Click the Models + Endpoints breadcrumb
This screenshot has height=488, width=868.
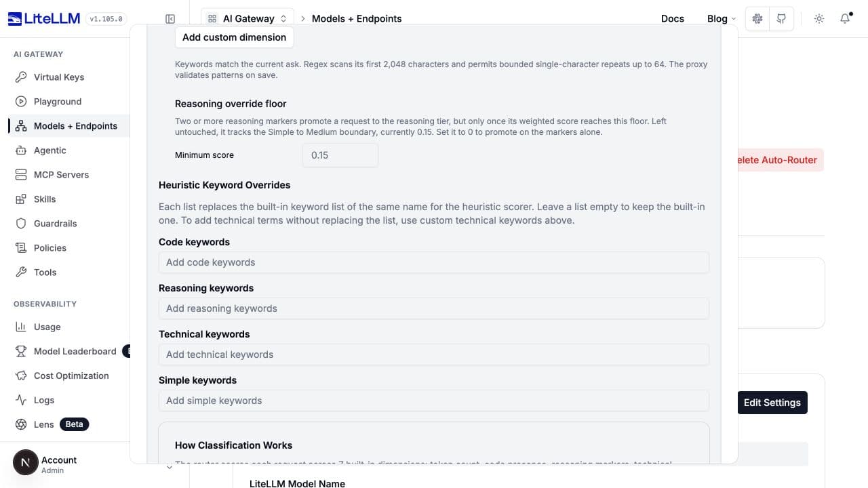(357, 19)
